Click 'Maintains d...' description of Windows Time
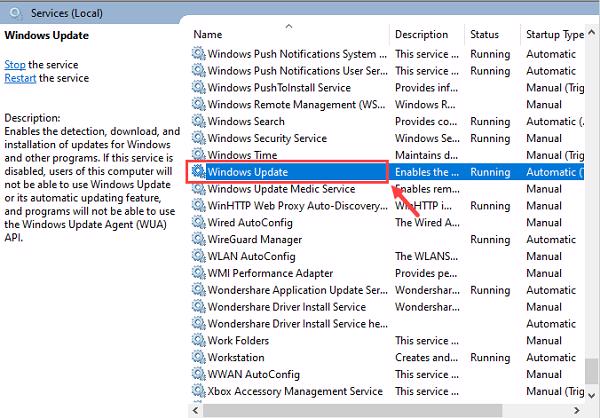 pyautogui.click(x=426, y=155)
